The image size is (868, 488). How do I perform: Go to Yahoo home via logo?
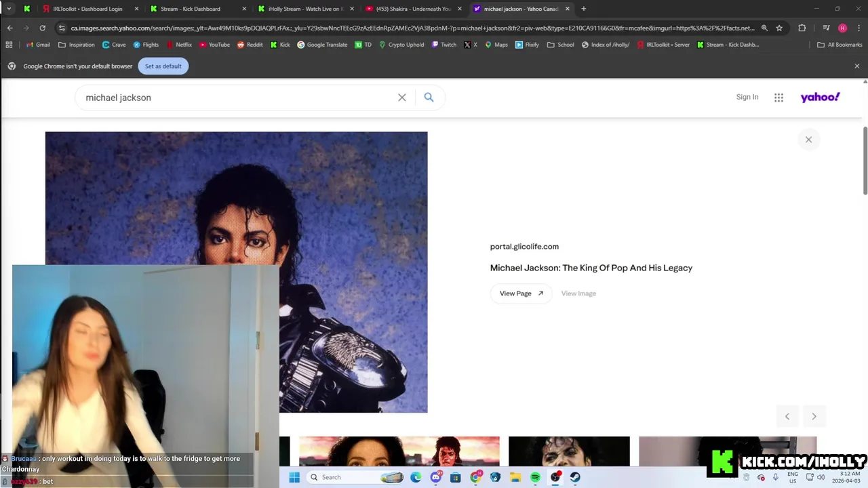tap(820, 97)
